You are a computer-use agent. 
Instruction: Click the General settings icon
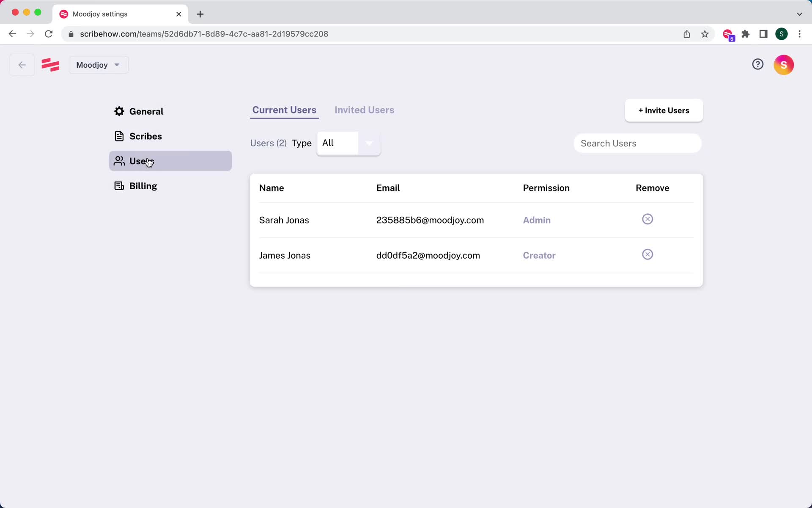tap(120, 110)
